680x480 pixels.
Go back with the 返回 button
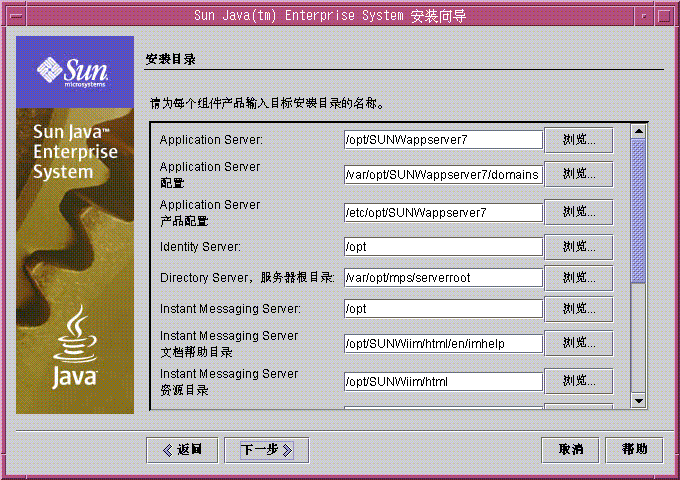point(182,450)
